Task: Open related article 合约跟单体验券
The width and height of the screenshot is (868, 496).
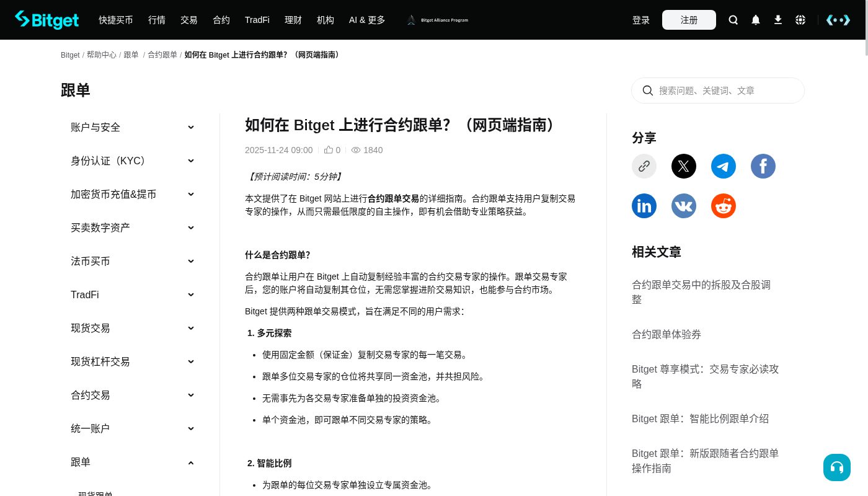Action: (x=666, y=334)
